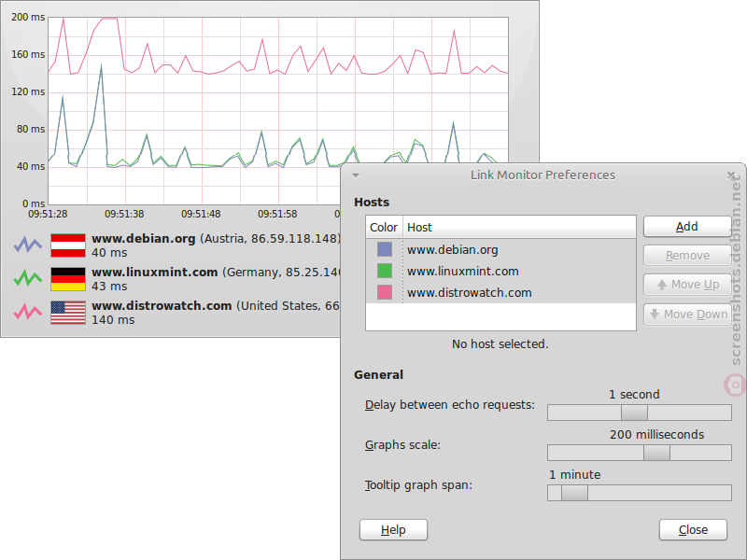The image size is (747, 560).
Task: Click the Graphs scale slider
Action: pos(640,453)
